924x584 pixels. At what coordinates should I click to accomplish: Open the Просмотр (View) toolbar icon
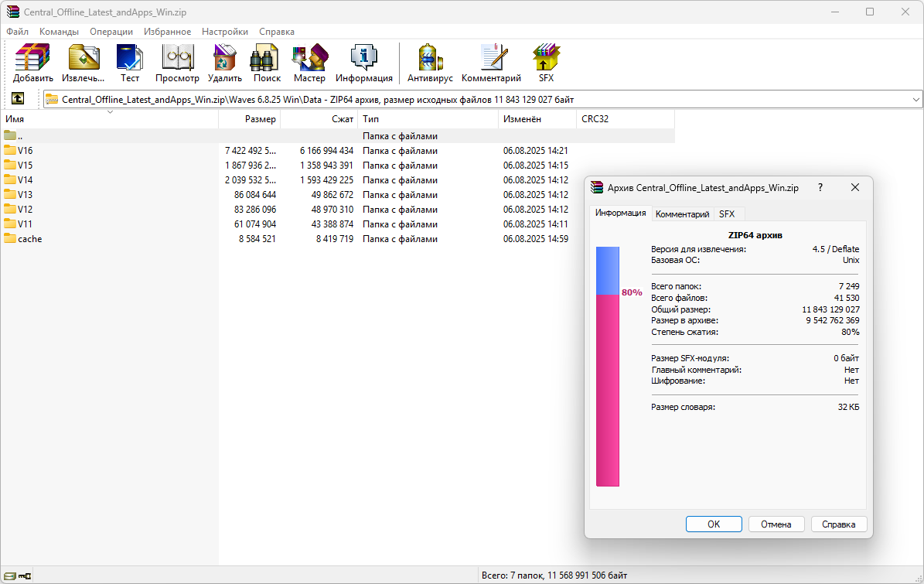click(x=177, y=58)
